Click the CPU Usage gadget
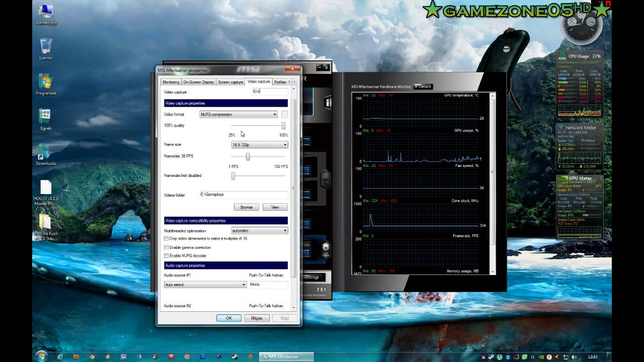 point(580,84)
